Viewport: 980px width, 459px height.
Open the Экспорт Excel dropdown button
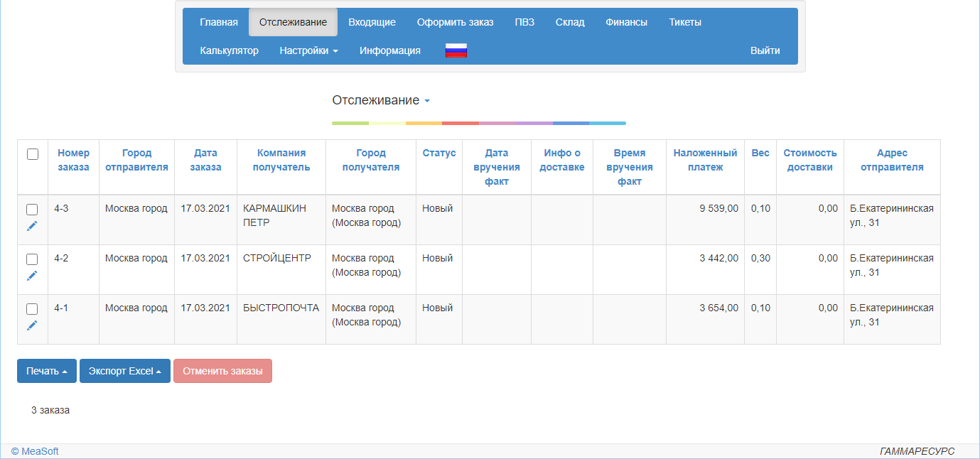(x=125, y=371)
